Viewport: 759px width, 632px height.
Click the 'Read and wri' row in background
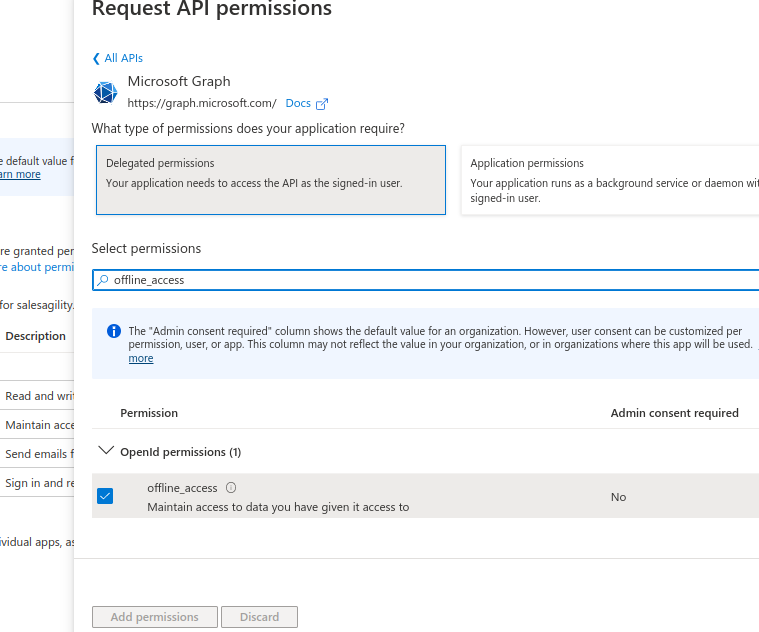point(37,396)
